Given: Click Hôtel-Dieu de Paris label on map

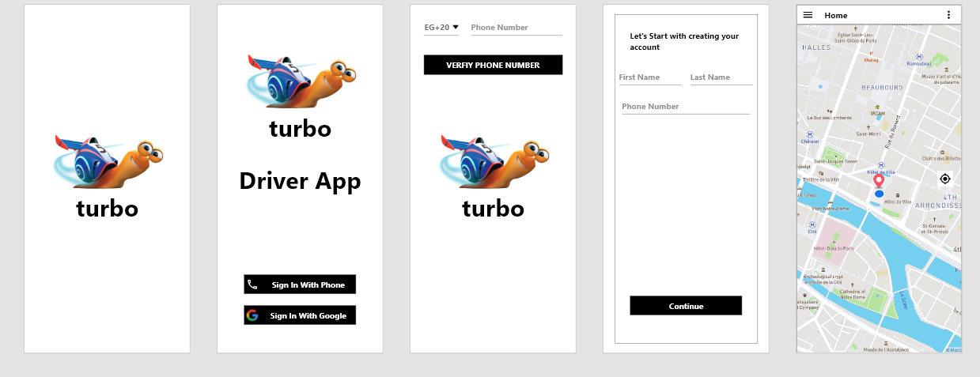Looking at the screenshot, I should (x=834, y=248).
